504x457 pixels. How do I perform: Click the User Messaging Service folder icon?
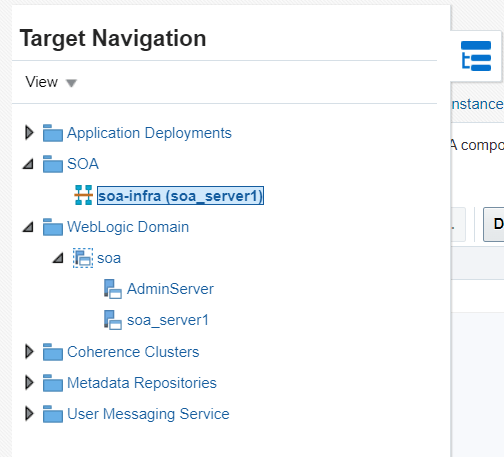tap(53, 414)
